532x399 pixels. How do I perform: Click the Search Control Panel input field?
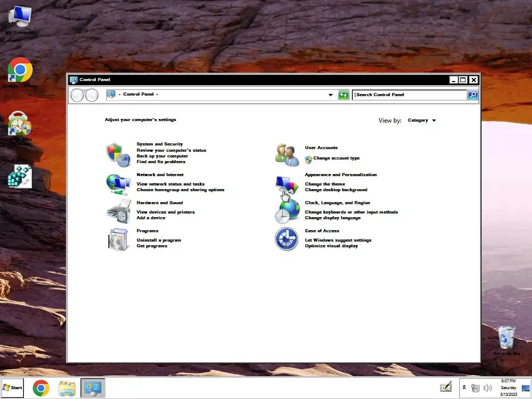(x=409, y=95)
